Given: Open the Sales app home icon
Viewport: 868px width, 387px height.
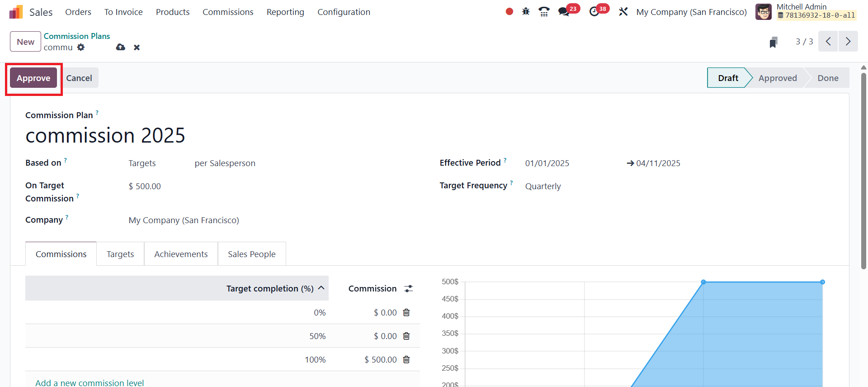Looking at the screenshot, I should coord(16,12).
